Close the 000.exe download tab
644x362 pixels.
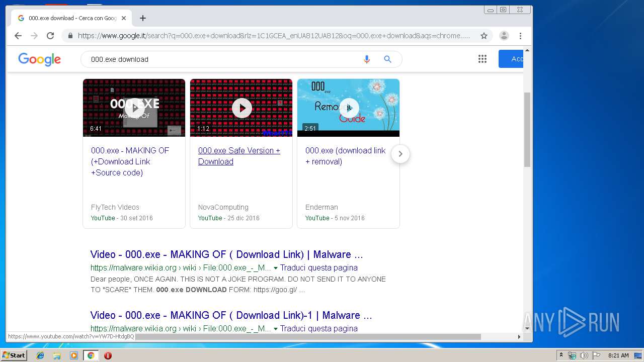124,18
